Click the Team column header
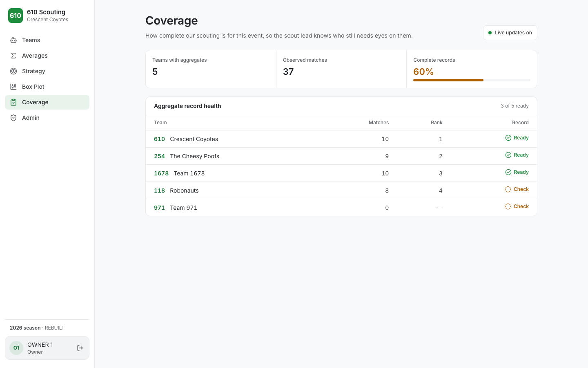Viewport: 588px width, 368px height. coord(160,123)
